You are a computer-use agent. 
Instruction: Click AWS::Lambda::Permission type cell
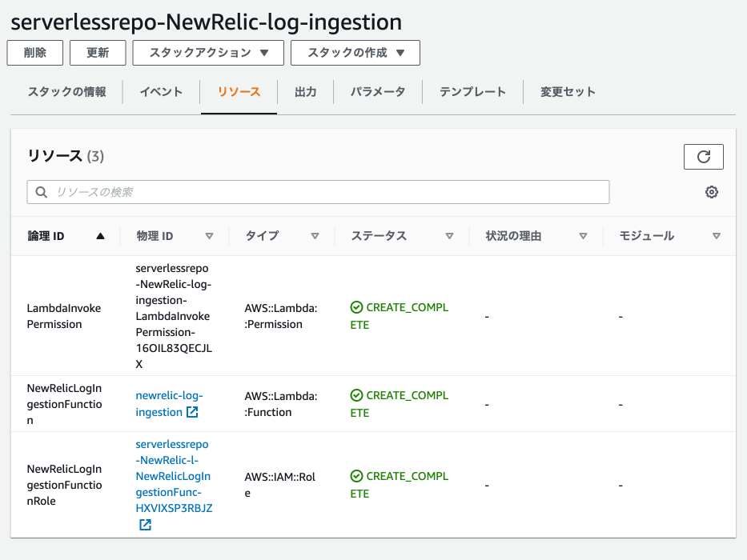(280, 316)
